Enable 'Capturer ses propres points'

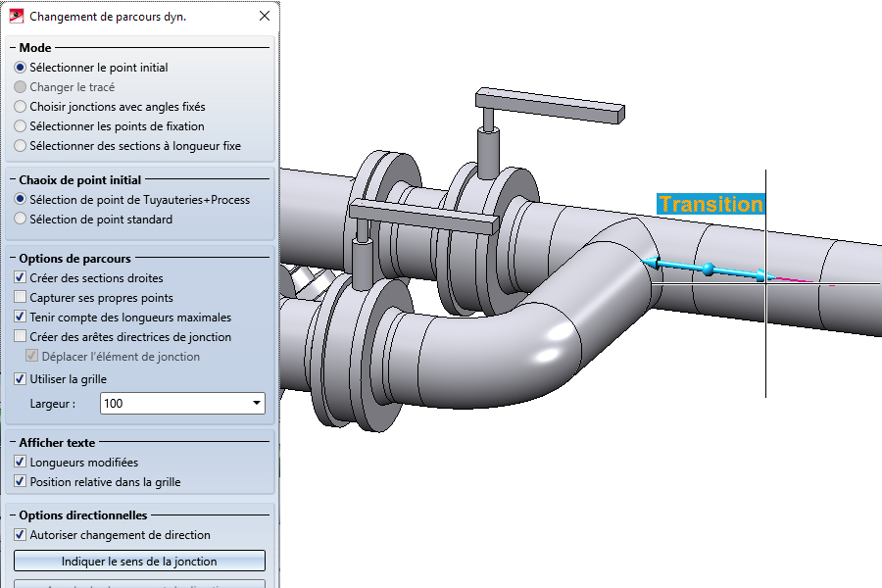pyautogui.click(x=21, y=298)
